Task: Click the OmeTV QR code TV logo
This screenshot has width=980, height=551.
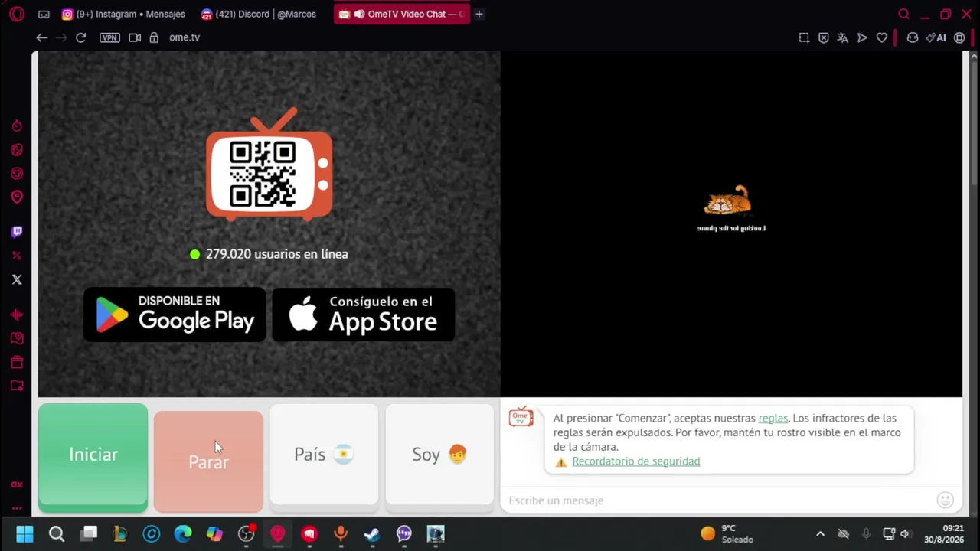Action: pyautogui.click(x=269, y=165)
